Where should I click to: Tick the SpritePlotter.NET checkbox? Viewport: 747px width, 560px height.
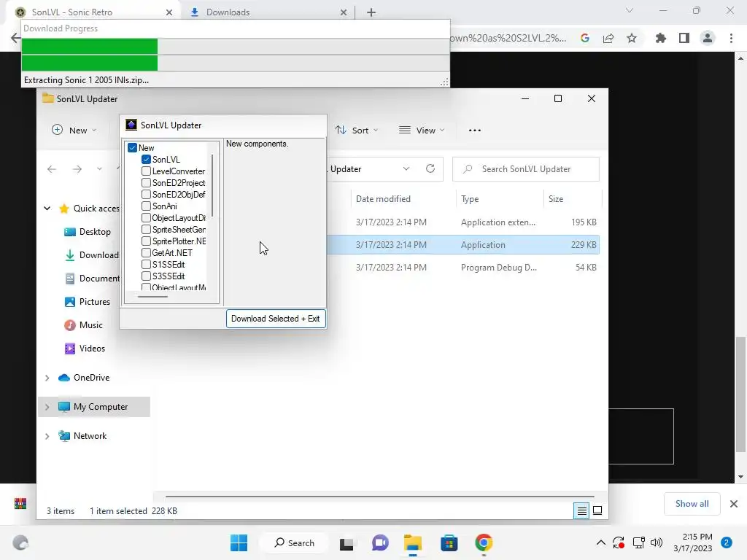146,241
